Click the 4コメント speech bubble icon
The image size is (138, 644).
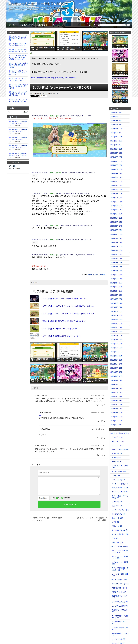coord(32,283)
